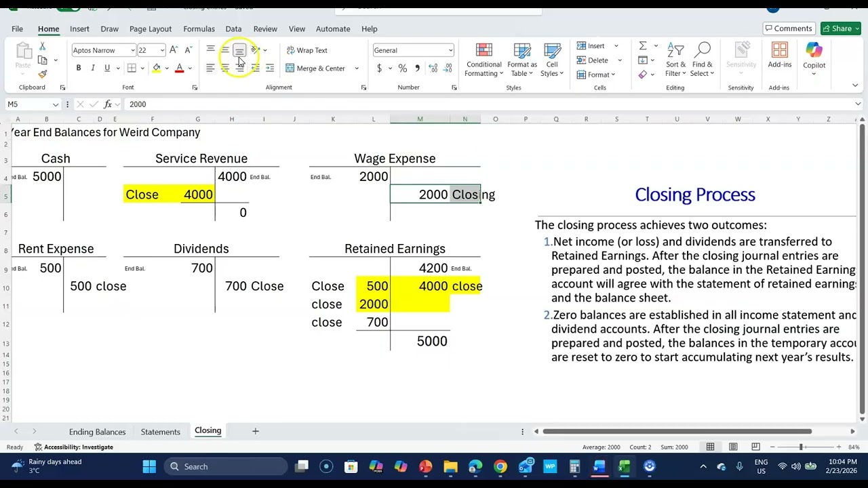Expand the Borders dropdown arrow
Viewport: 868px width, 488px height.
142,68
